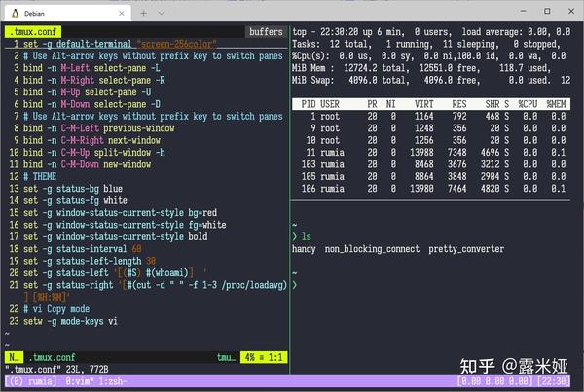This screenshot has width=584, height=392.
Task: Click the buffers label in vim tabline
Action: coord(266,32)
